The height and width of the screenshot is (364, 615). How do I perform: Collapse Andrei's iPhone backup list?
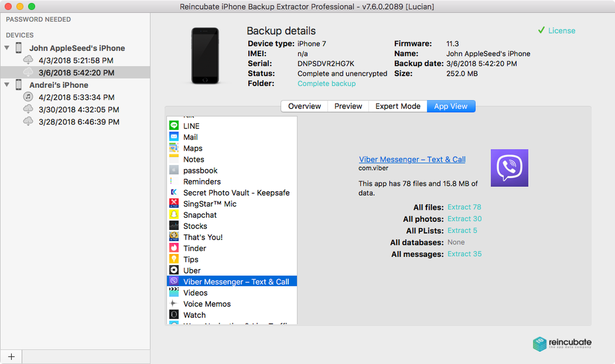[7, 85]
